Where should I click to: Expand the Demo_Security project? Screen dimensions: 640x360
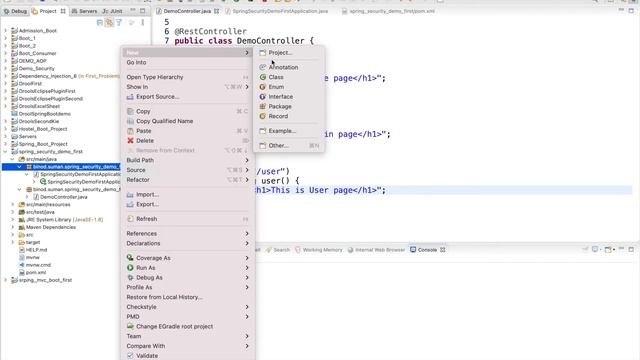tap(5, 68)
